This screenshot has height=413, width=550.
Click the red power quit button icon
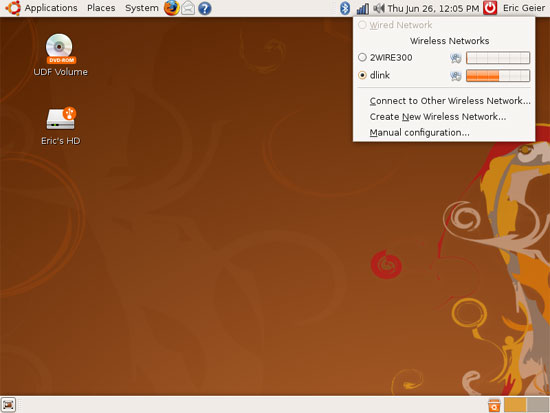tap(490, 8)
